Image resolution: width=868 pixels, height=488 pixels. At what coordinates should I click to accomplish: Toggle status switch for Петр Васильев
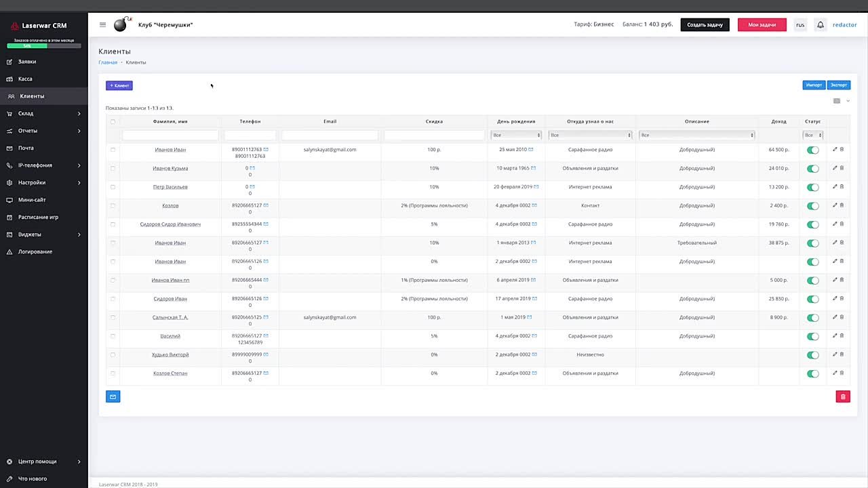813,187
